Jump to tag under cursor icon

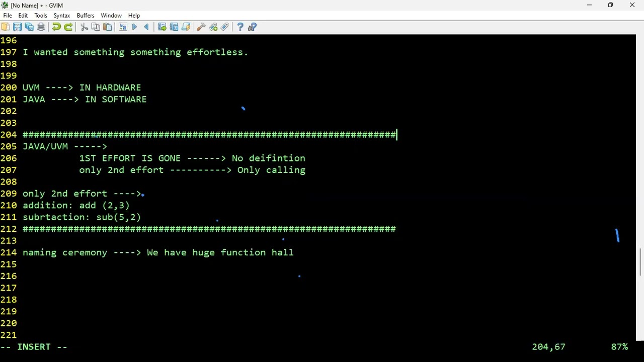(225, 27)
